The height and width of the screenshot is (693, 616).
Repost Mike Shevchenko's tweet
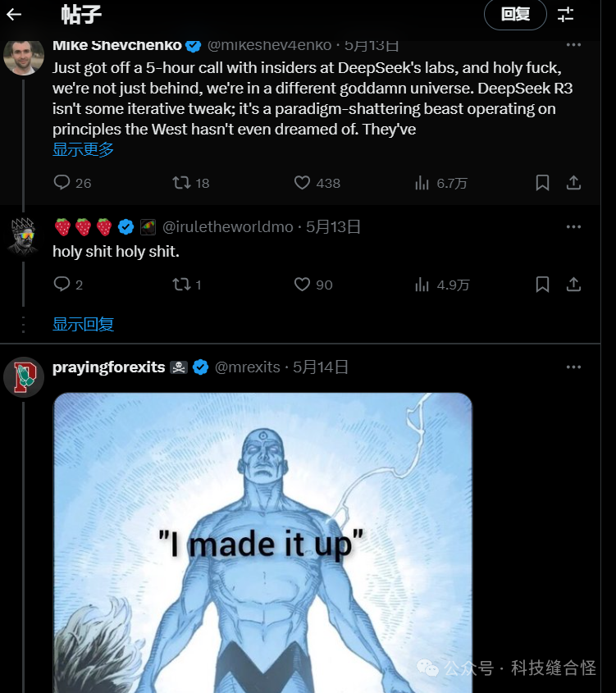tap(181, 183)
